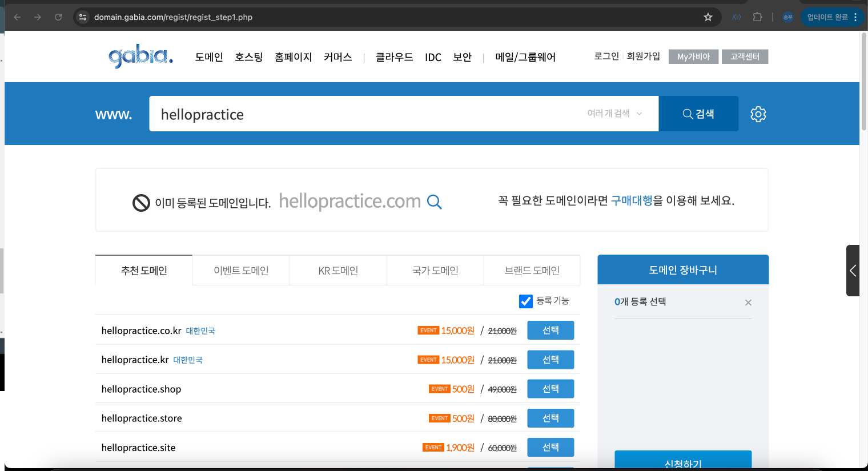Switch to 브랜드 도메인 tab
This screenshot has width=868, height=471.
[532, 270]
